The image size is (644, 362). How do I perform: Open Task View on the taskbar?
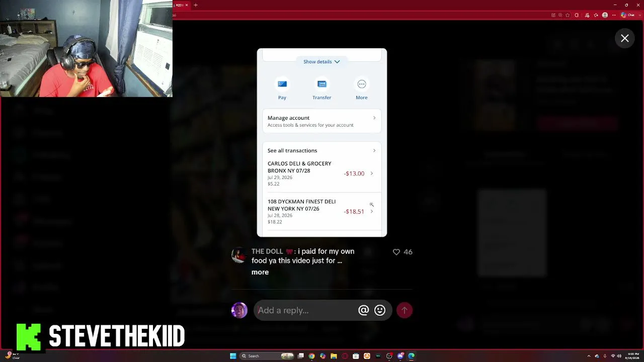[301, 356]
